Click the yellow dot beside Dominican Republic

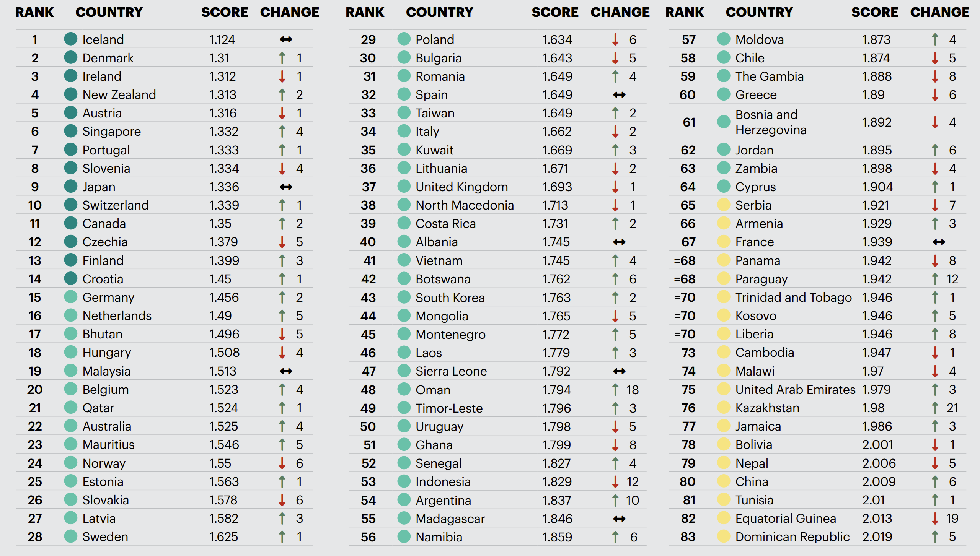point(724,536)
